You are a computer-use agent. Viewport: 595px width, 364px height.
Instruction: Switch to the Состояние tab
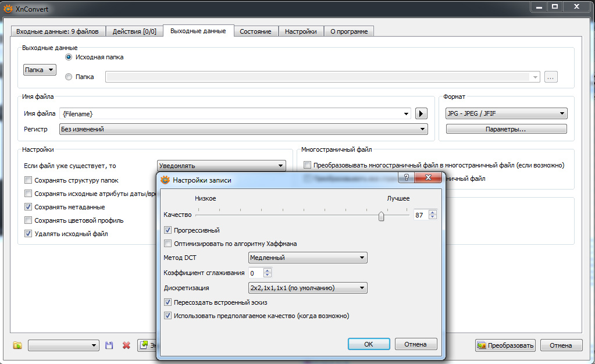[x=255, y=31]
